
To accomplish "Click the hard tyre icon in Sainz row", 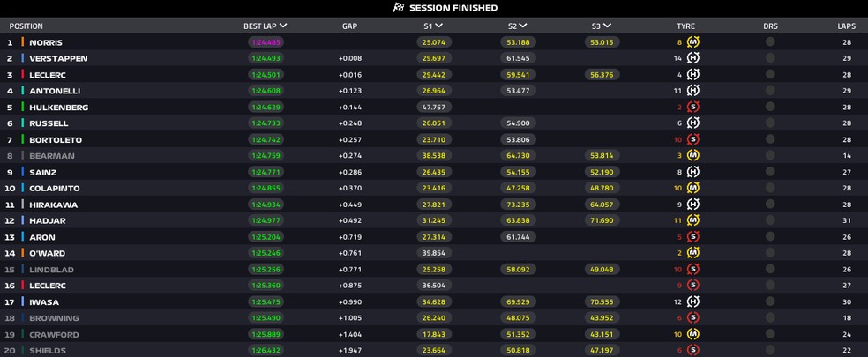I will (x=693, y=172).
